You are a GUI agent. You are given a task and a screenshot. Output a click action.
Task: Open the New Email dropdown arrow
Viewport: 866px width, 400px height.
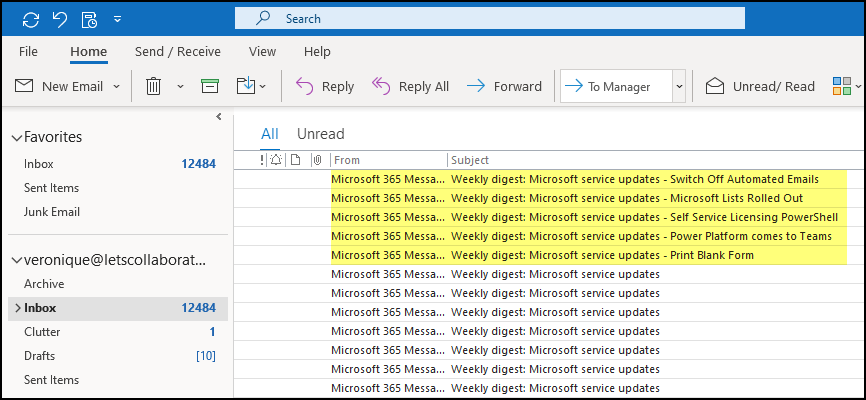coord(116,86)
